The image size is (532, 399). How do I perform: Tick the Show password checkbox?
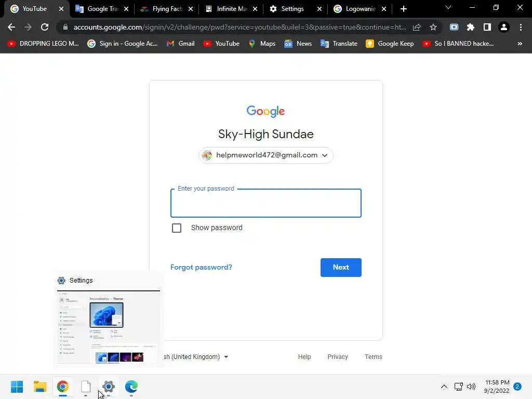coord(177,228)
